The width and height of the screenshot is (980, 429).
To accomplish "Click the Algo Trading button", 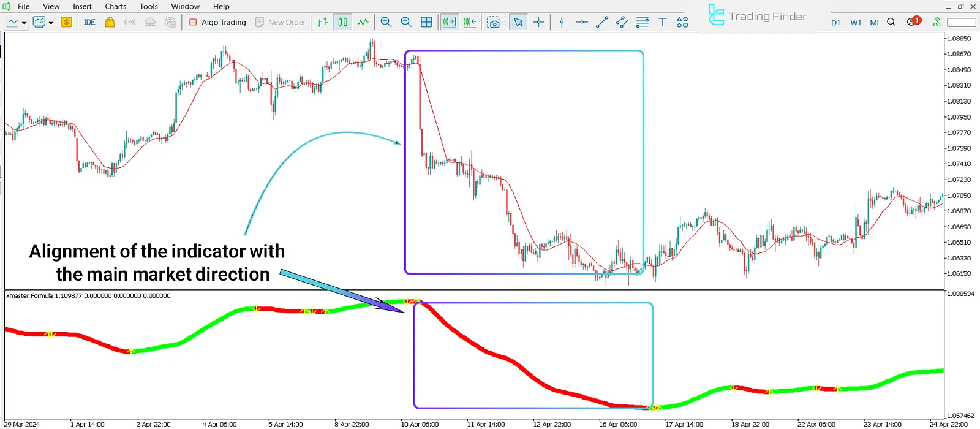I will tap(217, 22).
